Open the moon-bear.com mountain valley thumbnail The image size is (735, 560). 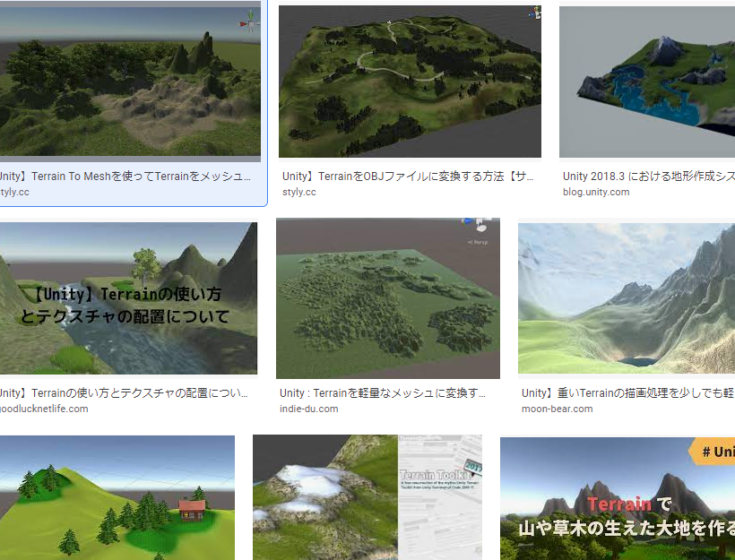click(x=627, y=298)
